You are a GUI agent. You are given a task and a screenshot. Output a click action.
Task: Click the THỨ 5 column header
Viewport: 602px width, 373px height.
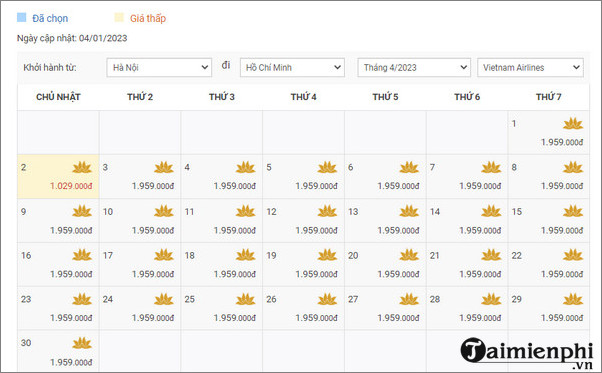[385, 97]
